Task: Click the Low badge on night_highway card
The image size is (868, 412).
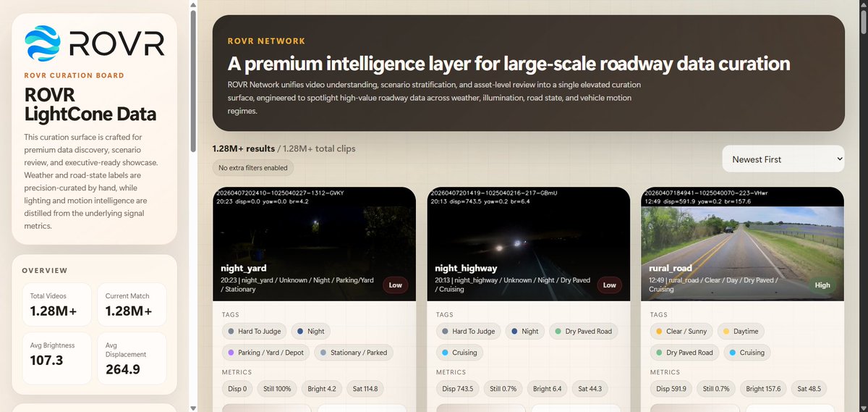Action: pyautogui.click(x=609, y=285)
